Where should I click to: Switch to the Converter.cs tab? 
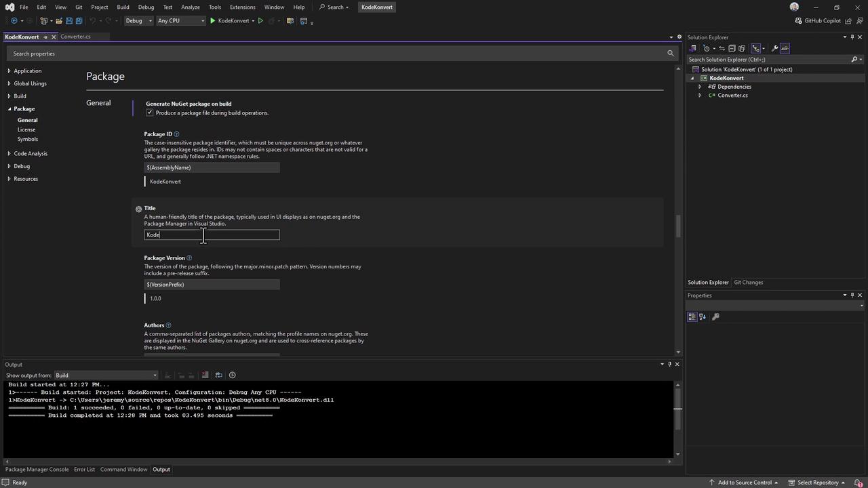tap(75, 37)
